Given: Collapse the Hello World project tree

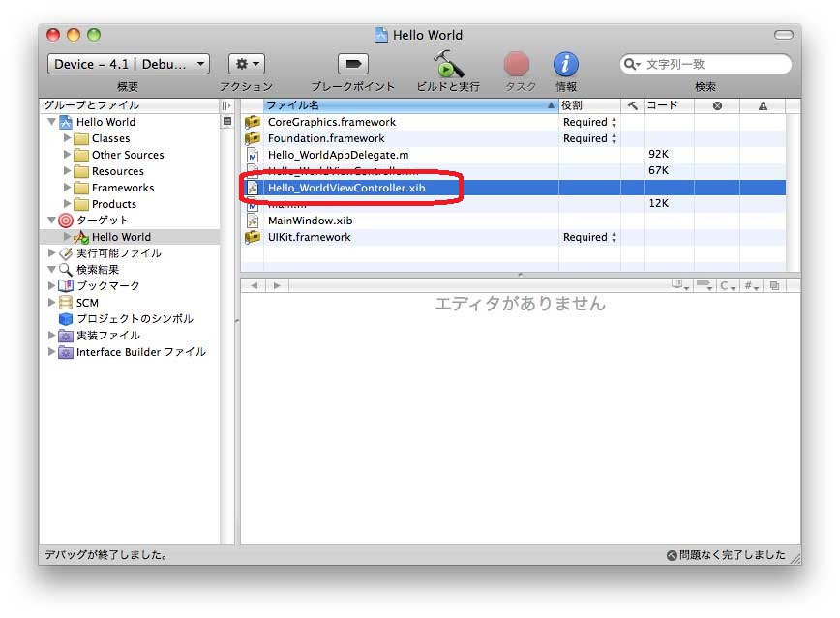Looking at the screenshot, I should tap(52, 122).
